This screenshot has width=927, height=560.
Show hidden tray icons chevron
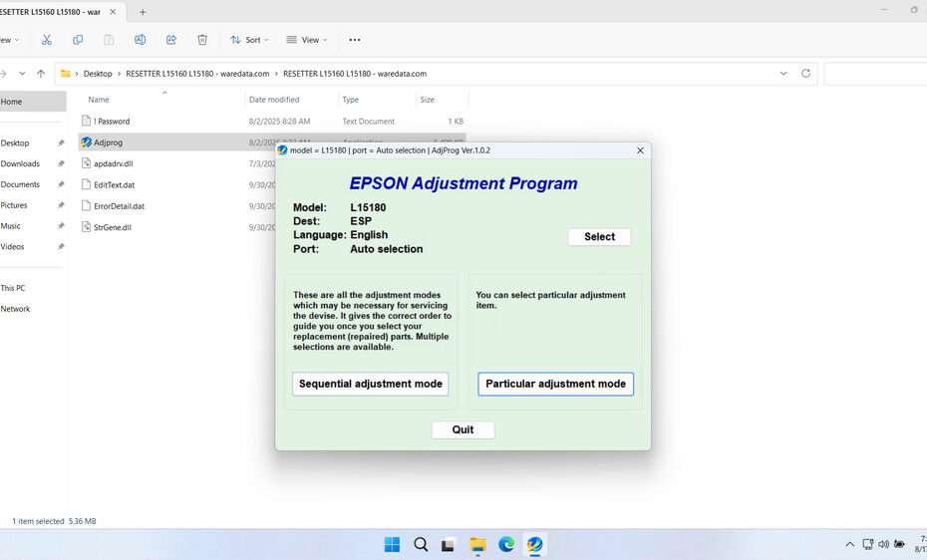849,544
